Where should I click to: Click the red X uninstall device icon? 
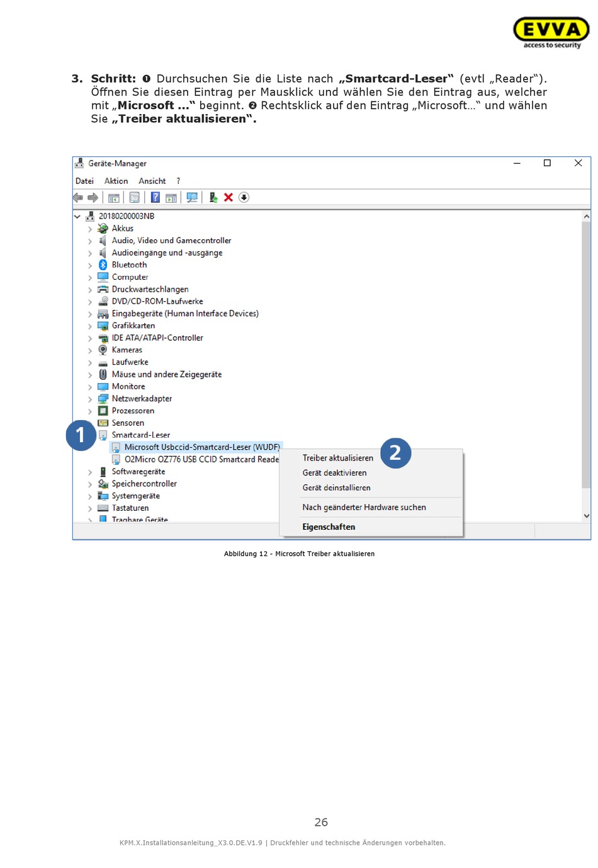[228, 198]
